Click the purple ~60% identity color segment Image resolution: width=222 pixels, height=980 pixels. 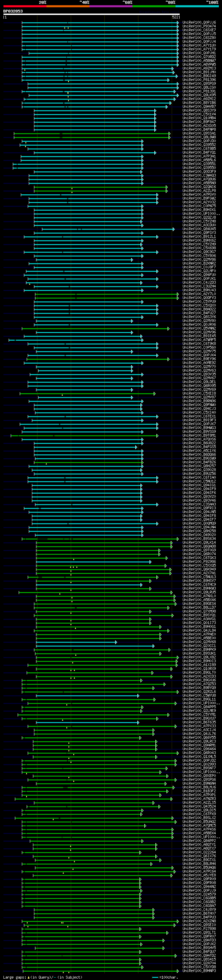click(111, 7)
